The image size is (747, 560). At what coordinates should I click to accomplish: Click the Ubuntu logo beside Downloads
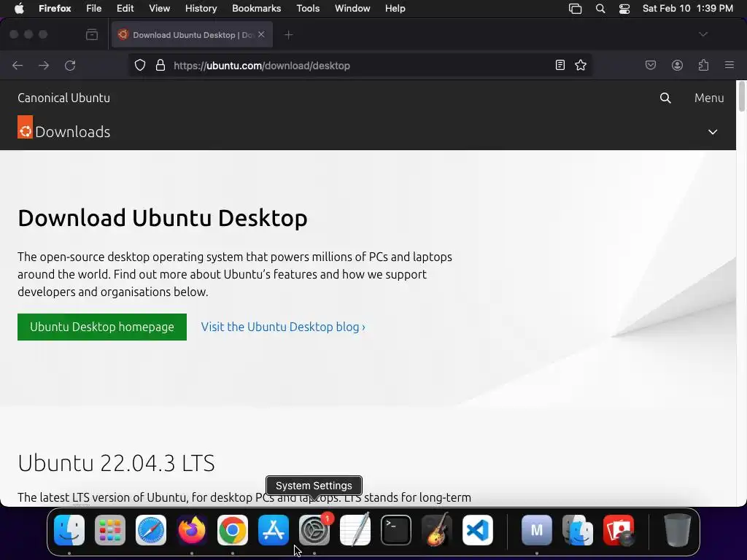pos(26,127)
